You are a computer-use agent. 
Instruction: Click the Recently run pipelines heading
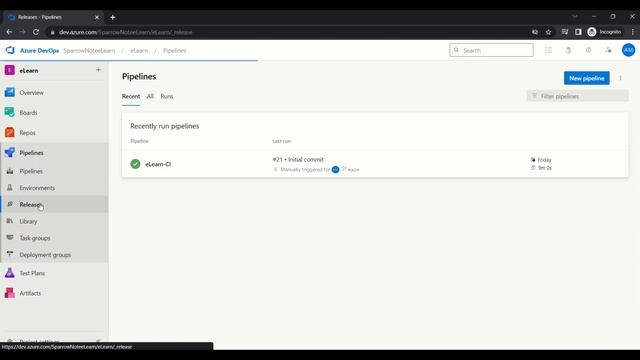164,126
